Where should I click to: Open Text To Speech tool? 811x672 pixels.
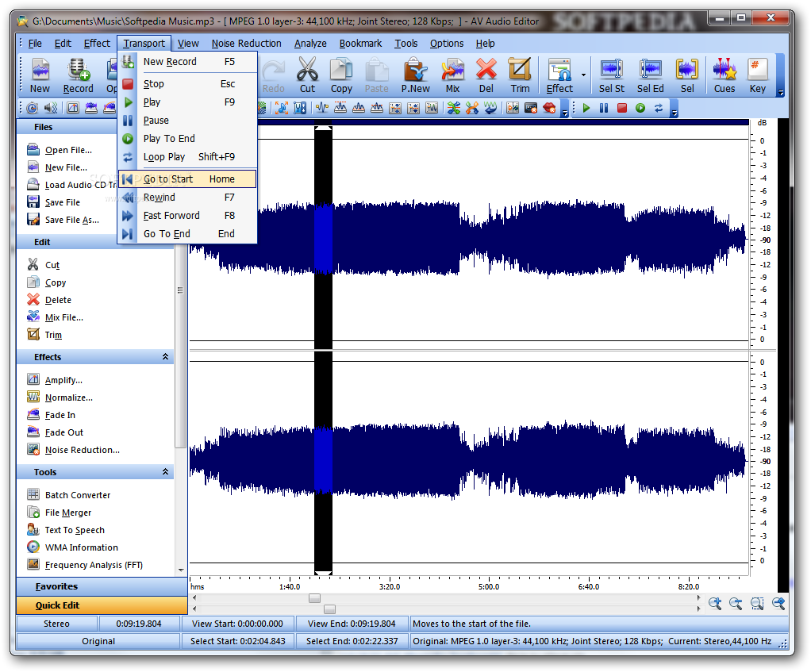tap(75, 530)
